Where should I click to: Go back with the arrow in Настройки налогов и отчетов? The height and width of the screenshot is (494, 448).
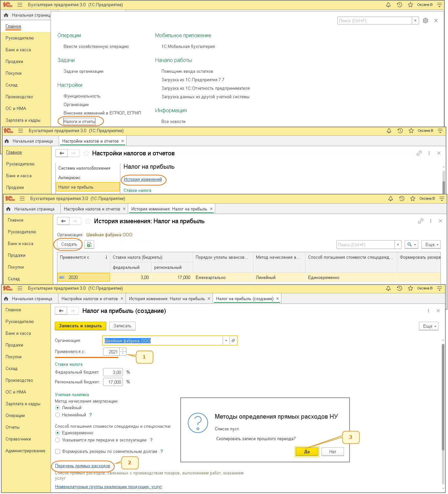[62, 153]
